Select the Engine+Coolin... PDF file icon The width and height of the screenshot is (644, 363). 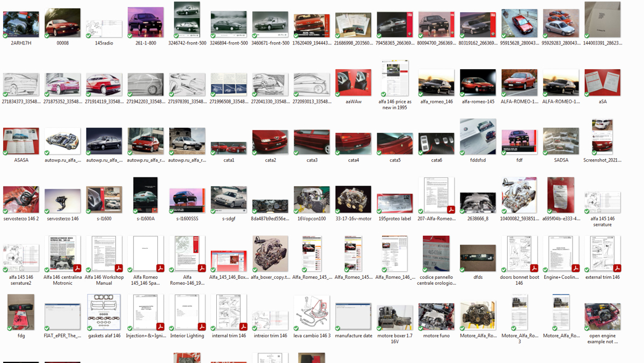tap(561, 254)
